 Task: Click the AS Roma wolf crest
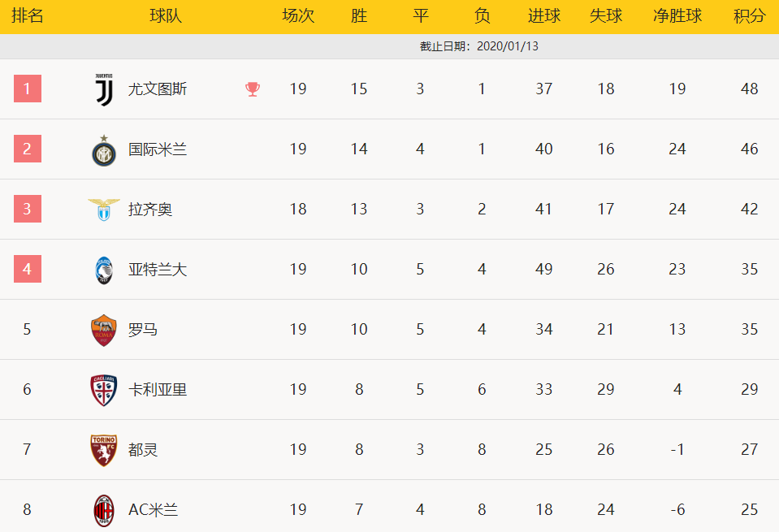tap(104, 331)
